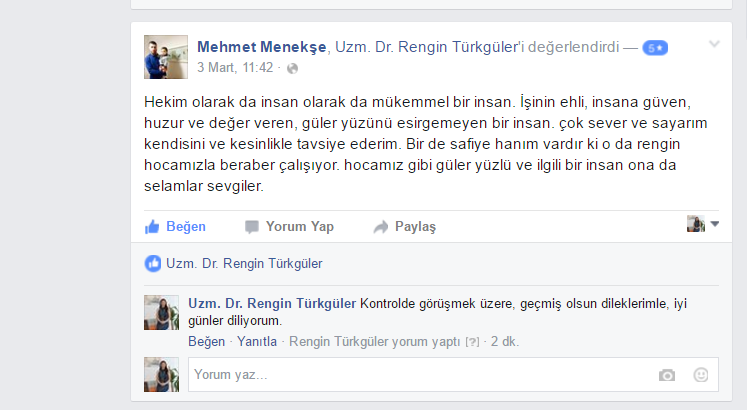Screen dimensions: 747x410
Task: Open the emoji picker smiley icon
Action: 700,375
